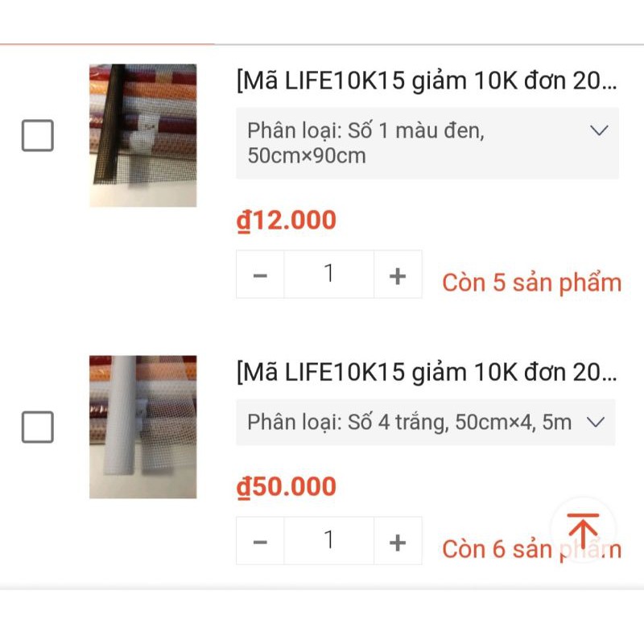This screenshot has height=644, width=644.
Task: Open first product title above 'Số 1 màu đen'
Action: [427, 80]
